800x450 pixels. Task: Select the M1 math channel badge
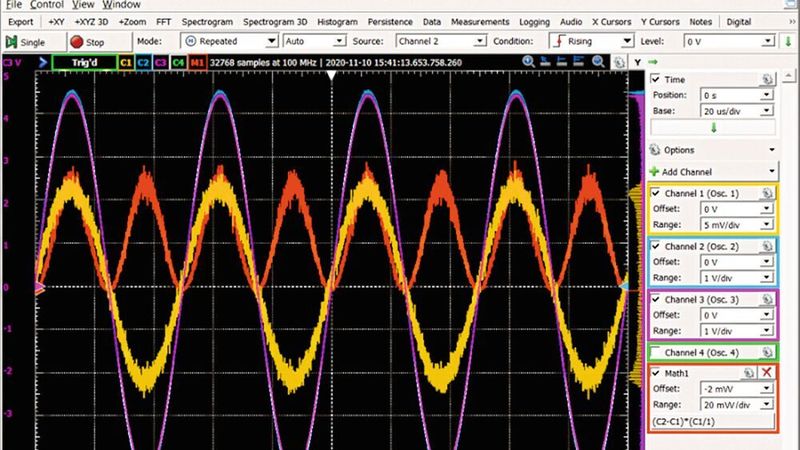point(197,63)
